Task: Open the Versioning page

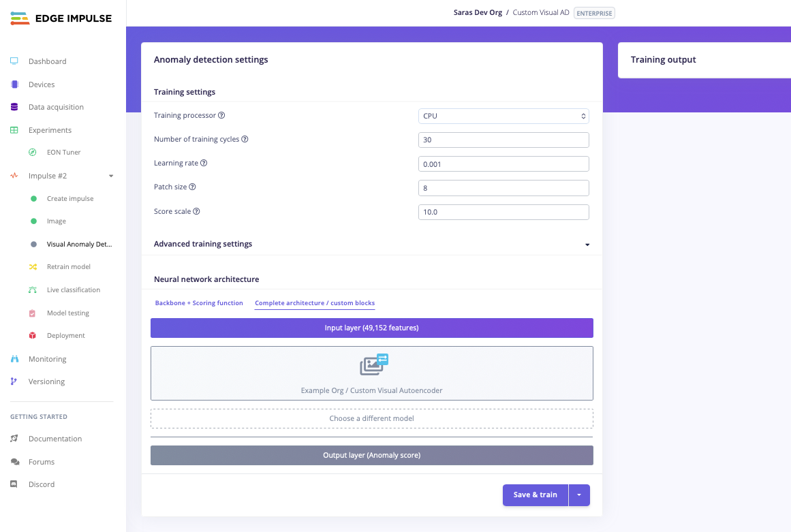Action: 46,381
